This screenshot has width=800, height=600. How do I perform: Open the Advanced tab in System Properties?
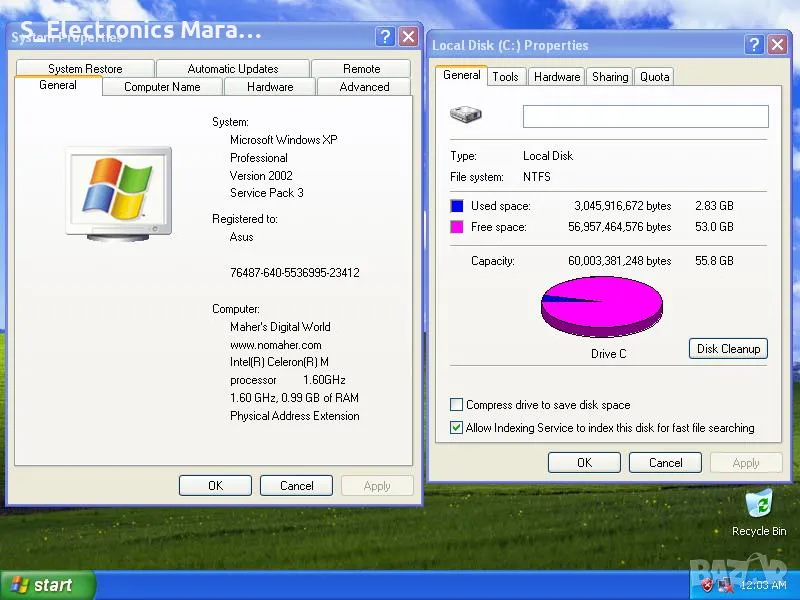coord(364,87)
